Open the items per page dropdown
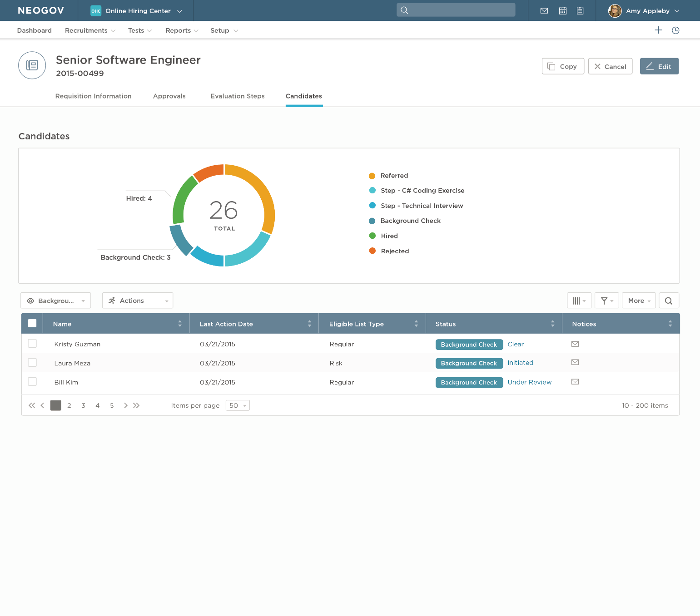Screen dimensions: 700x616 coord(238,405)
